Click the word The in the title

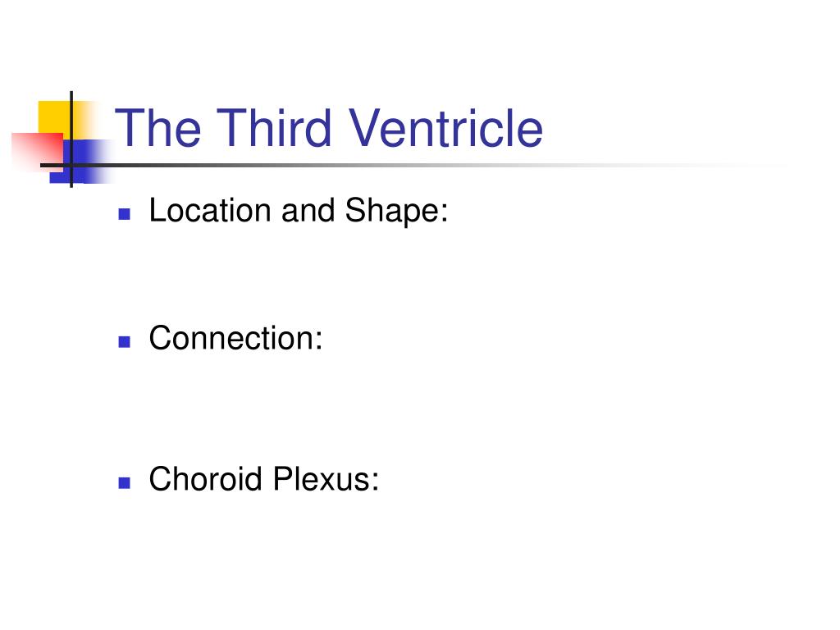click(x=158, y=127)
